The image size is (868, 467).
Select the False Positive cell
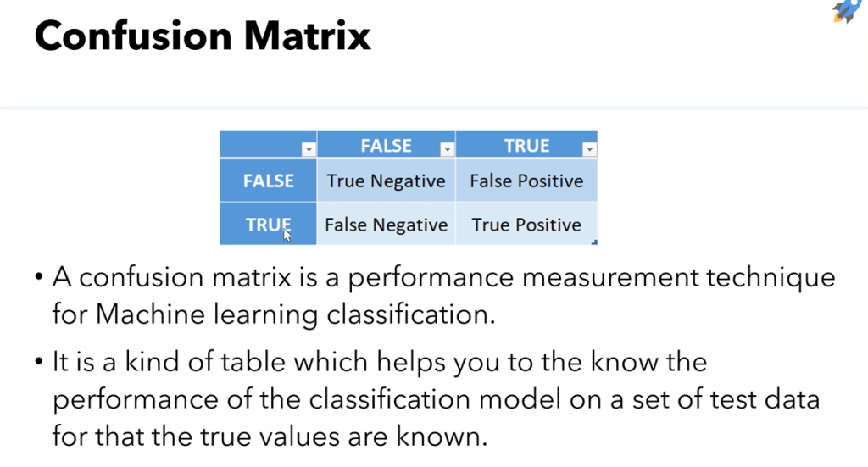point(526,181)
